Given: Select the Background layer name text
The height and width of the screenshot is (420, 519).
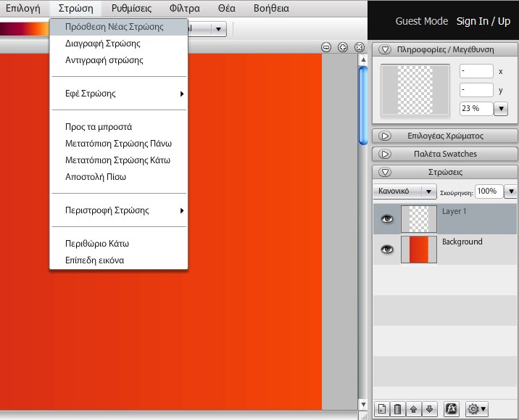Looking at the screenshot, I should [462, 242].
